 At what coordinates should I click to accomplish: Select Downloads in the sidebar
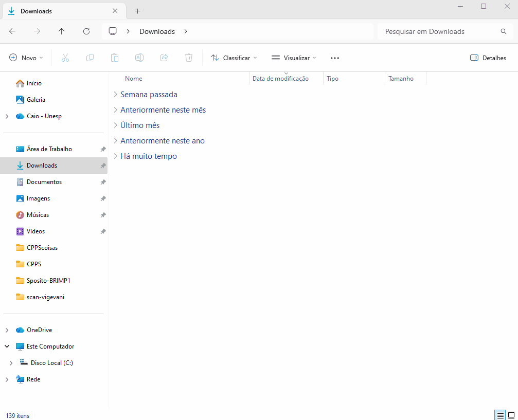pyautogui.click(x=42, y=166)
